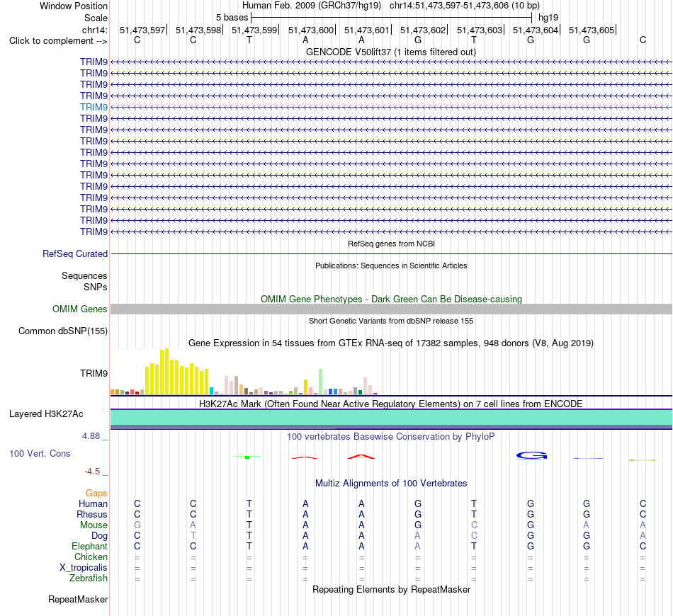Select the light-blue highlighted TRIM9 transcript label
673x616 pixels.
[x=94, y=107]
